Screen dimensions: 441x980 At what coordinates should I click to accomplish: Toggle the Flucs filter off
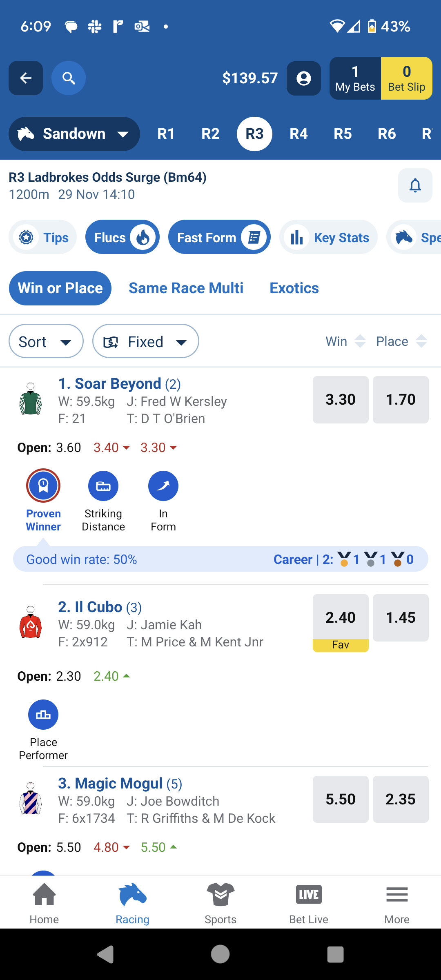122,237
